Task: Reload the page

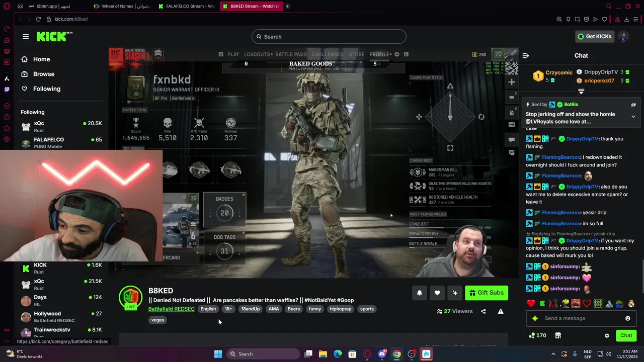Action: [x=38, y=19]
